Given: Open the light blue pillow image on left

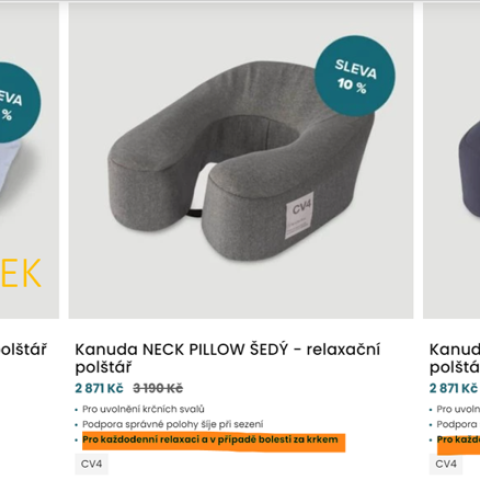Looking at the screenshot, I should 29,161.
